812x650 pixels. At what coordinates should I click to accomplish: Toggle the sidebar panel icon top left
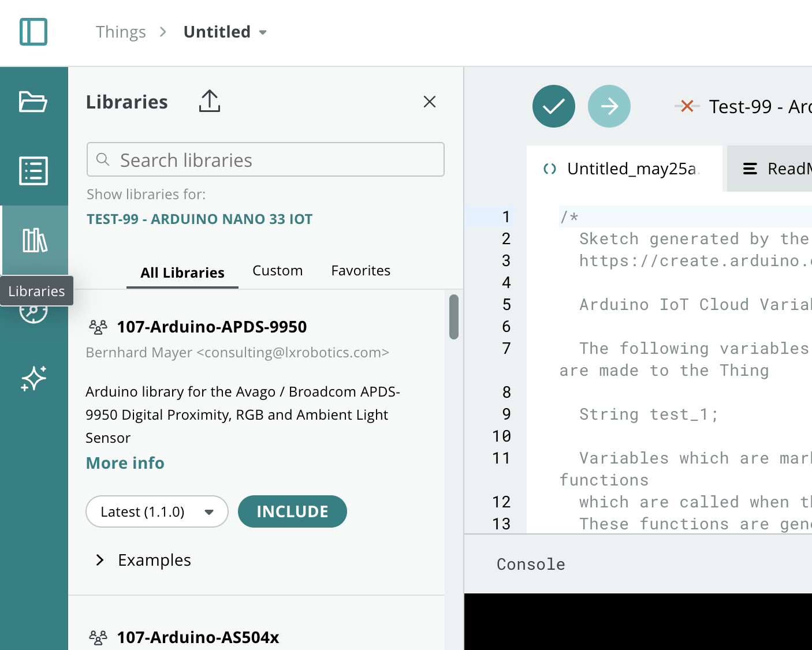pyautogui.click(x=33, y=32)
